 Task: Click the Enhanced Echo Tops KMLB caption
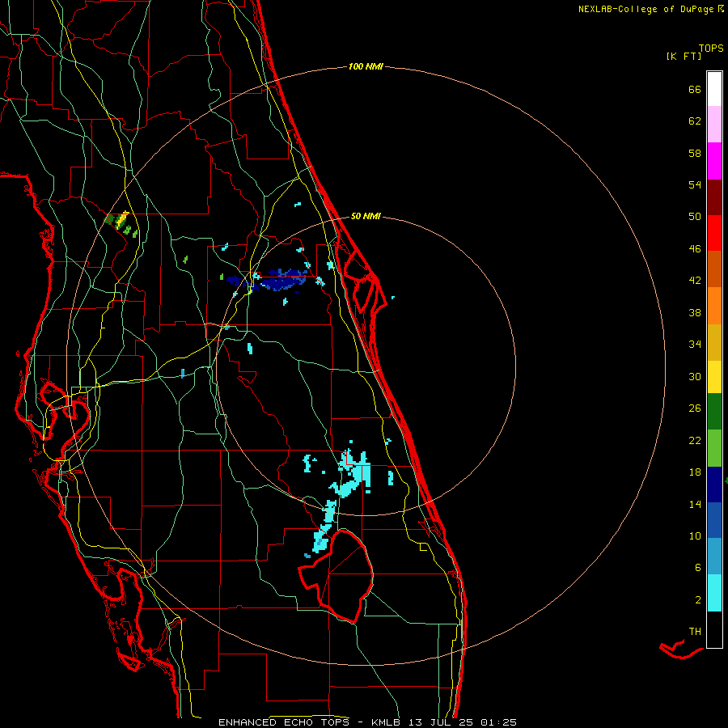(x=367, y=722)
